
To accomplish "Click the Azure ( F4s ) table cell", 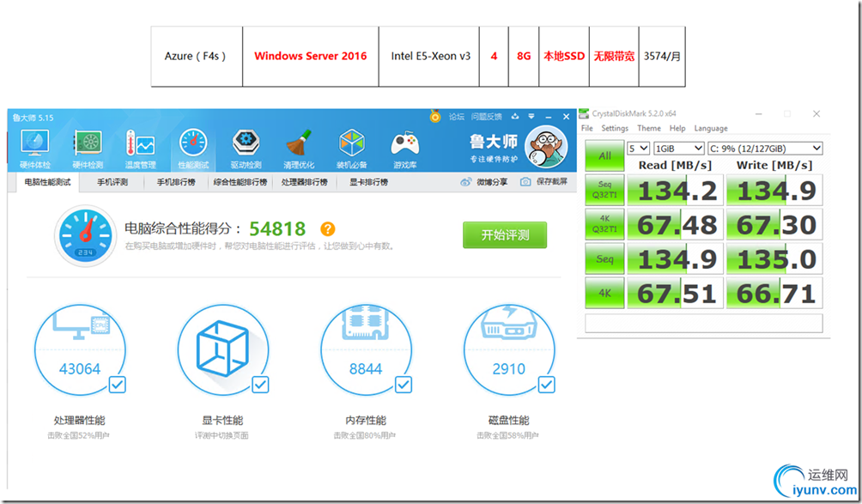I will coord(197,56).
